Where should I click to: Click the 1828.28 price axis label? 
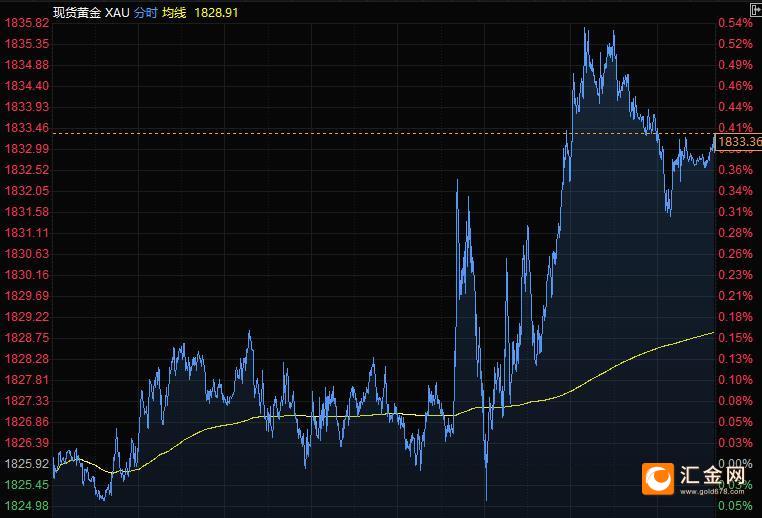coord(27,359)
